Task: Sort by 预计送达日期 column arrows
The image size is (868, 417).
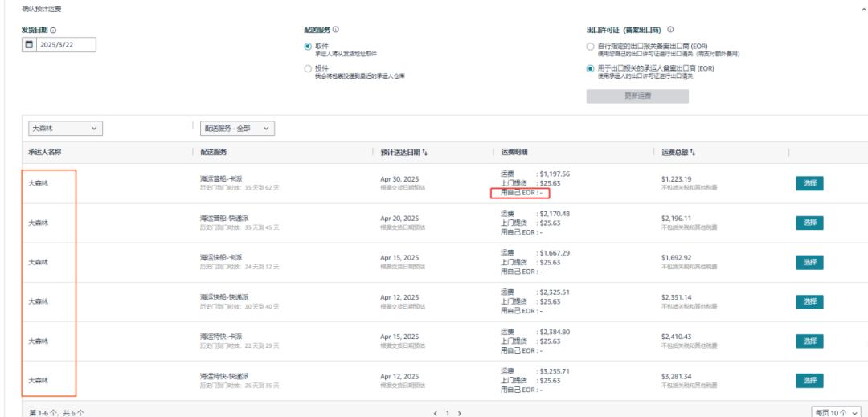Action: (424, 152)
